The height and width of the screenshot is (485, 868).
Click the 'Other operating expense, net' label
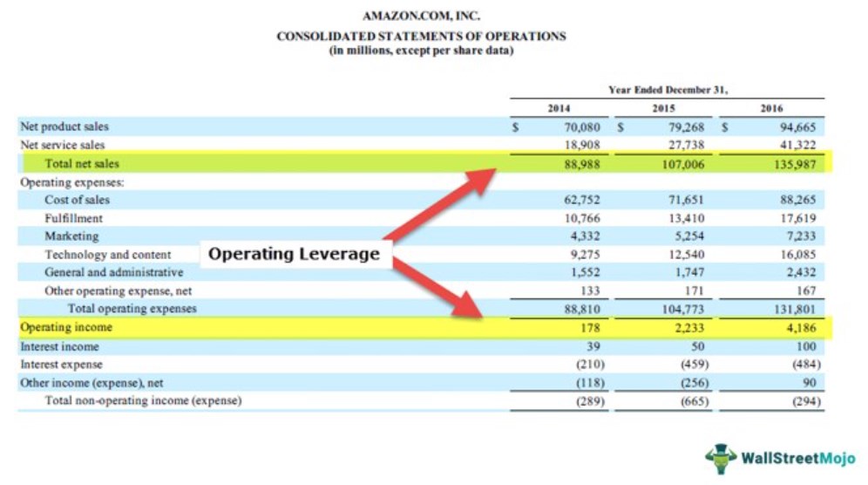tap(118, 291)
